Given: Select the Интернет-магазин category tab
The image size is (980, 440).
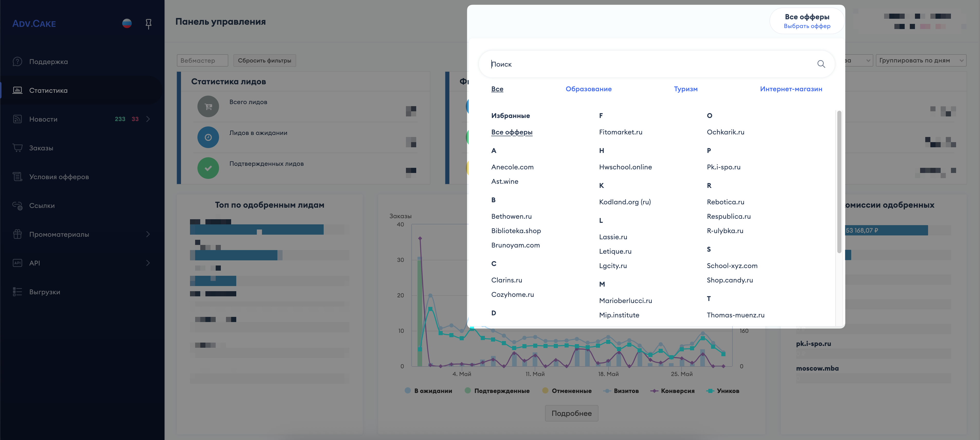Looking at the screenshot, I should pos(791,89).
